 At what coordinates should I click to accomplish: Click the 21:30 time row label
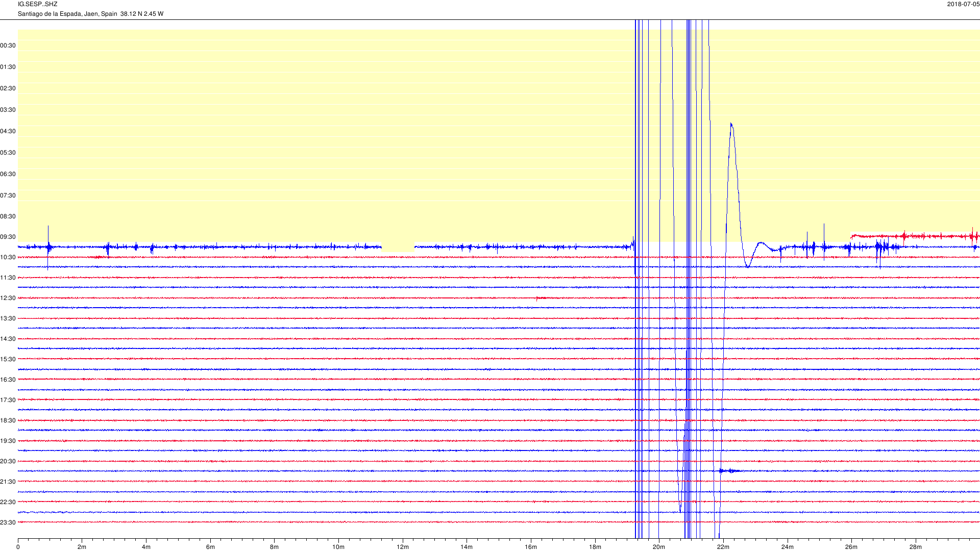point(8,482)
